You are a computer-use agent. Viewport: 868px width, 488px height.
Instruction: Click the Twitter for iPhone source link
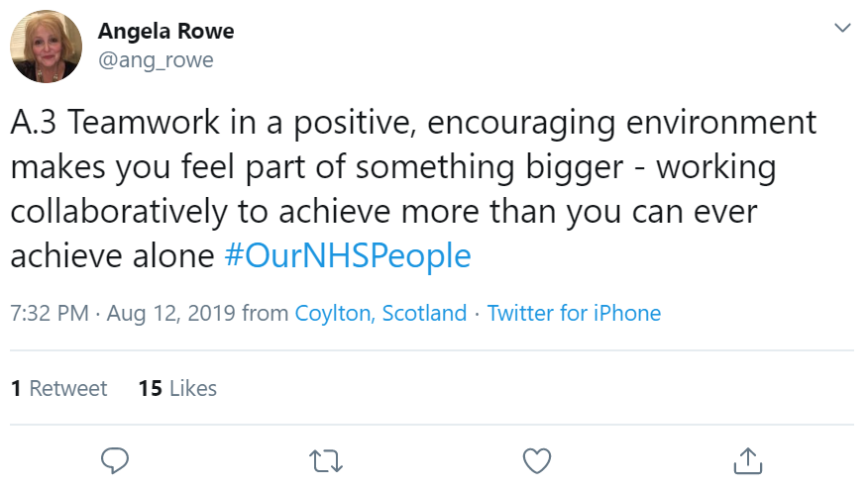[574, 314]
